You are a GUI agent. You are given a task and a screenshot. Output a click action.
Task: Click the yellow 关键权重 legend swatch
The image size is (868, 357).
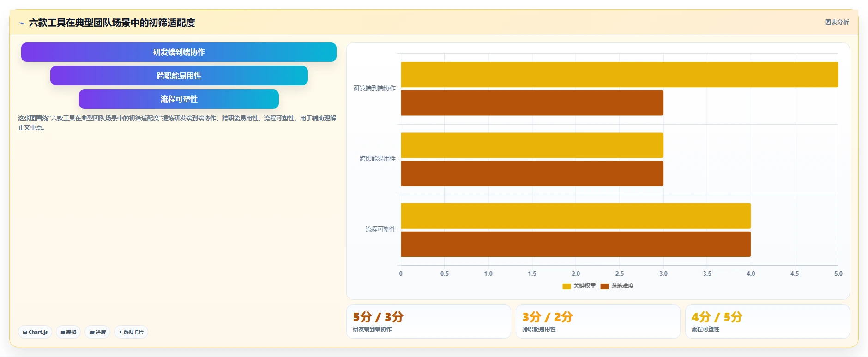point(567,286)
